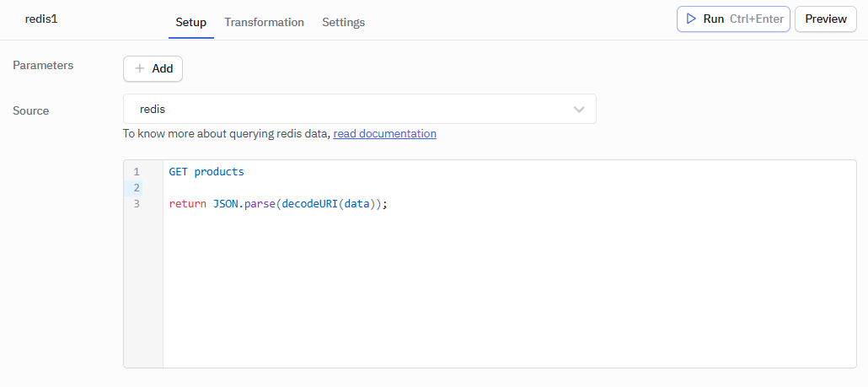Open the read documentation link

[384, 133]
